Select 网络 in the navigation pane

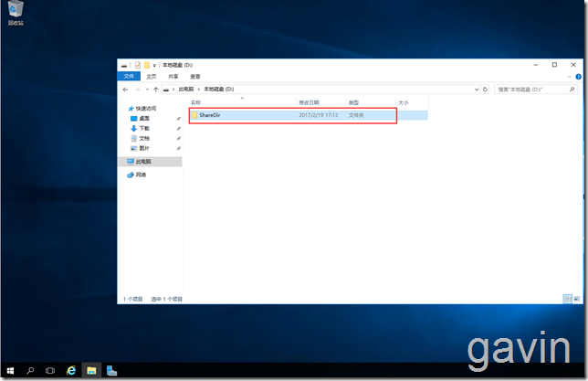click(x=141, y=175)
